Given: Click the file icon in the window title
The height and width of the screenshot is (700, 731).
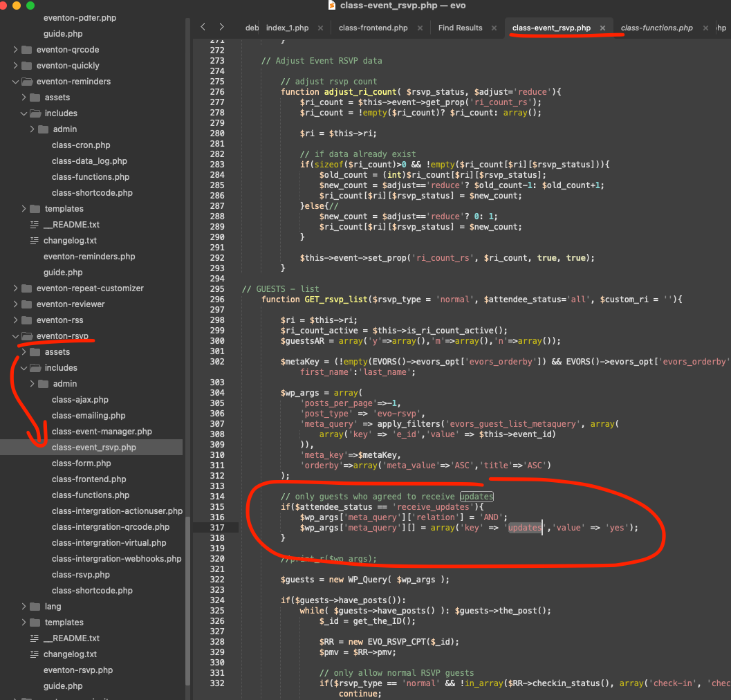Looking at the screenshot, I should click(332, 5).
